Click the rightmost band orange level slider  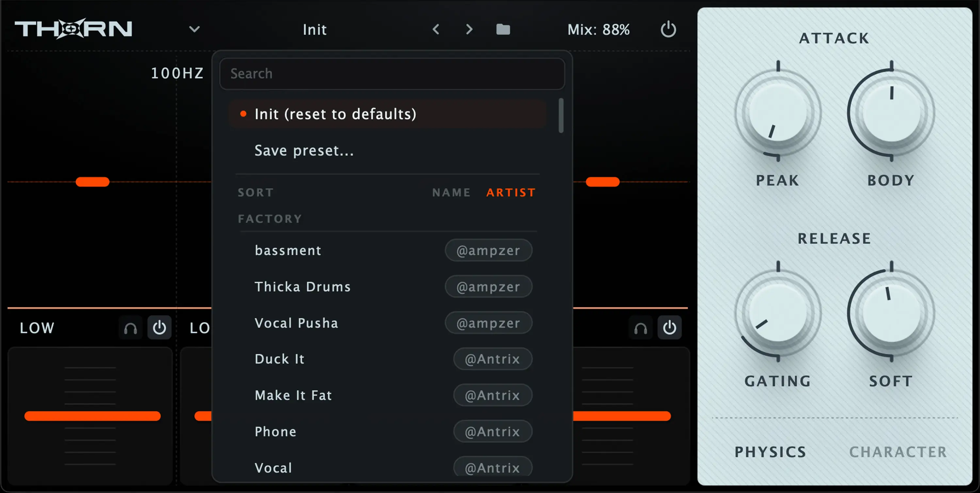click(x=622, y=416)
